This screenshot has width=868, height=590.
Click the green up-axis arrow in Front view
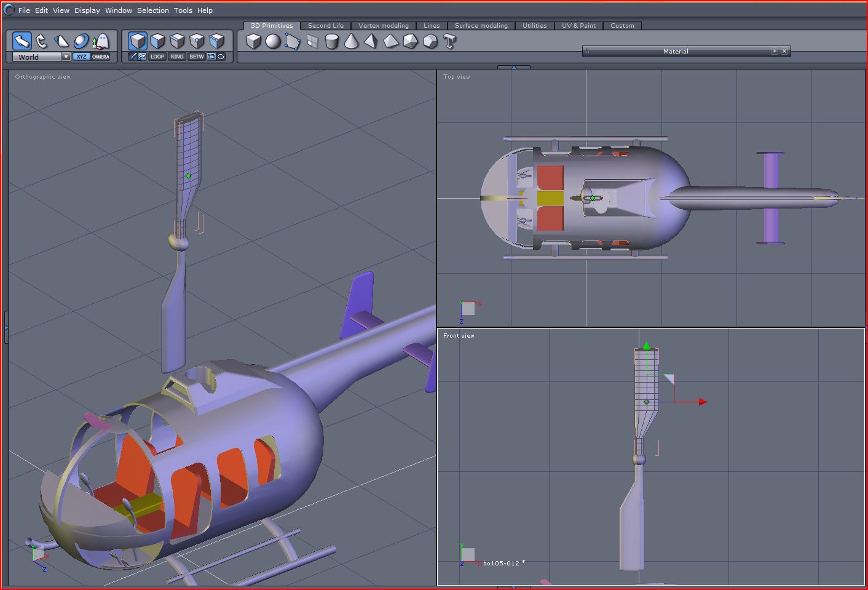point(646,346)
